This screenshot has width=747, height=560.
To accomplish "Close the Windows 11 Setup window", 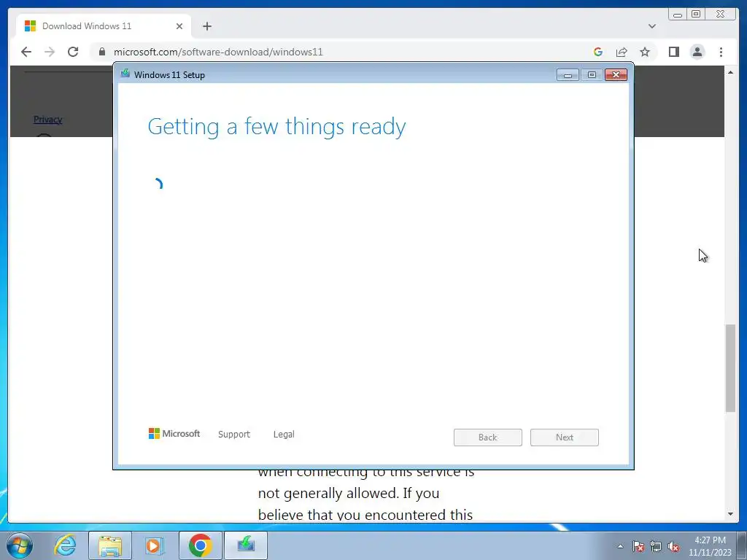I will click(x=616, y=75).
